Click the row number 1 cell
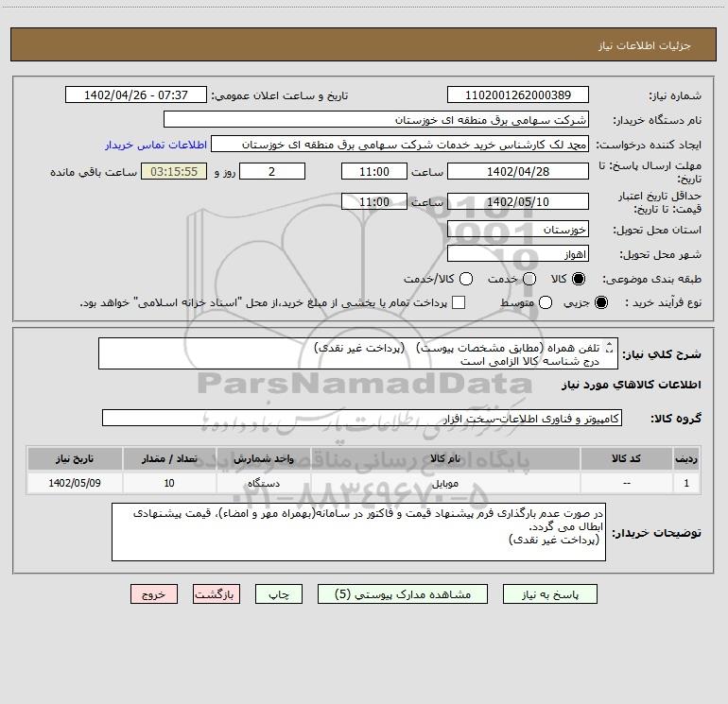This screenshot has height=704, width=728. point(686,483)
